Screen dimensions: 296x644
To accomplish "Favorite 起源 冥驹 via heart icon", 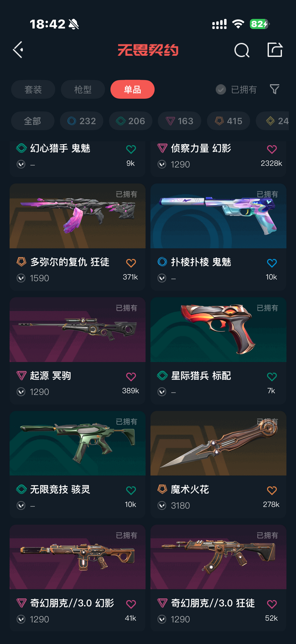I will [131, 377].
